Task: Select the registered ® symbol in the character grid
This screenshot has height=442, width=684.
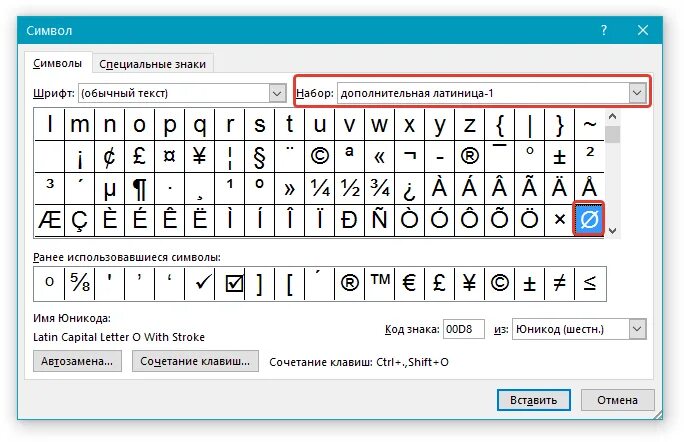Action: point(469,156)
